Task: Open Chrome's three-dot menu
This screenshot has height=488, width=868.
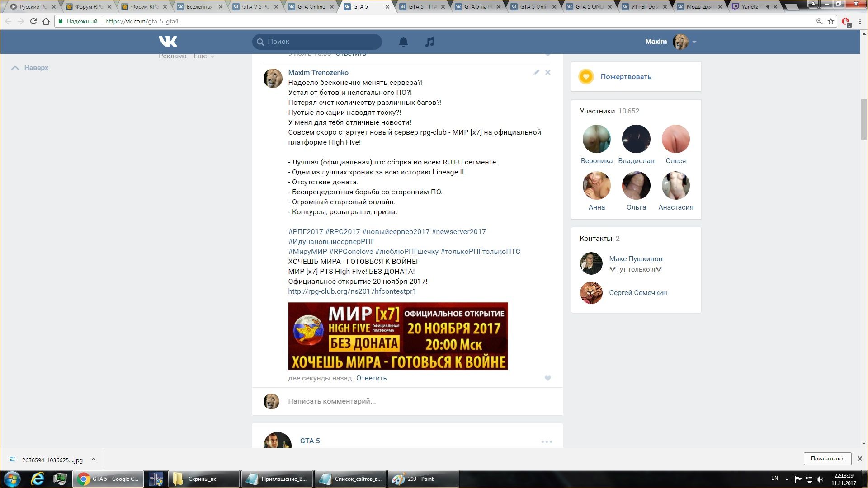Action: pyautogui.click(x=860, y=21)
